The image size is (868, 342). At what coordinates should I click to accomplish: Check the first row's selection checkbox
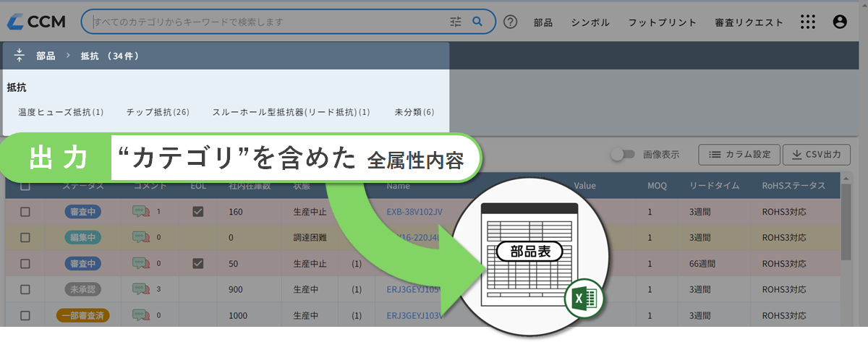25,212
